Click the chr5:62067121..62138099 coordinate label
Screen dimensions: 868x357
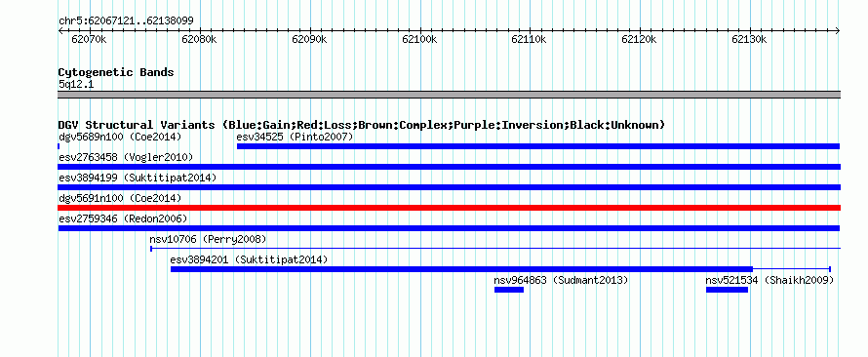(x=126, y=21)
